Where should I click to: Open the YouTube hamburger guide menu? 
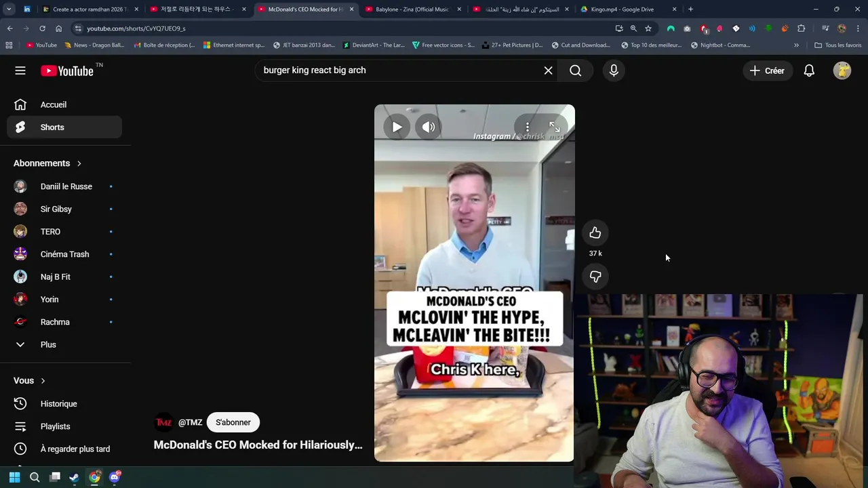pyautogui.click(x=20, y=70)
